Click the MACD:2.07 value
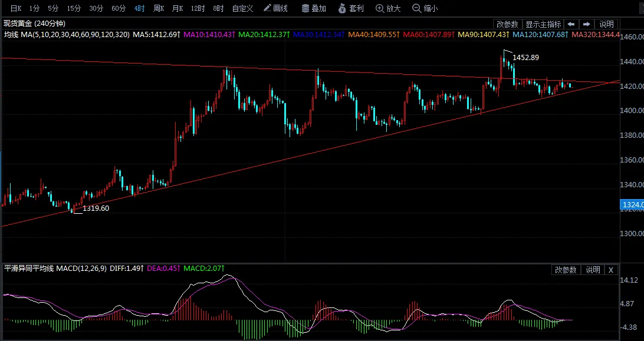 tap(204, 269)
